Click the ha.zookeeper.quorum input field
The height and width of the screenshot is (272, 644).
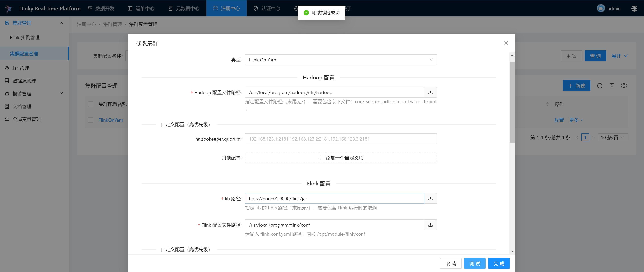pyautogui.click(x=340, y=139)
